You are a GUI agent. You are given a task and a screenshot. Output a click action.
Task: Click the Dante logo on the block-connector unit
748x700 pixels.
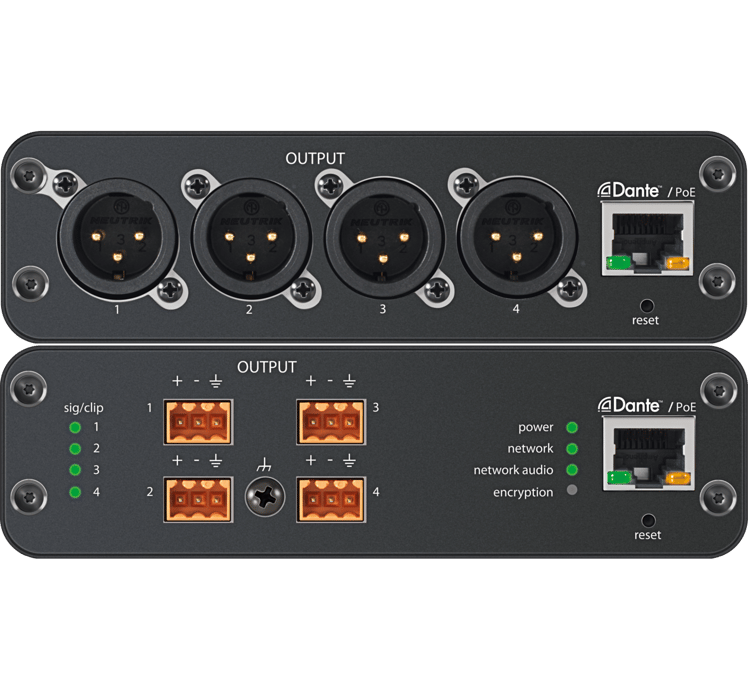(629, 405)
